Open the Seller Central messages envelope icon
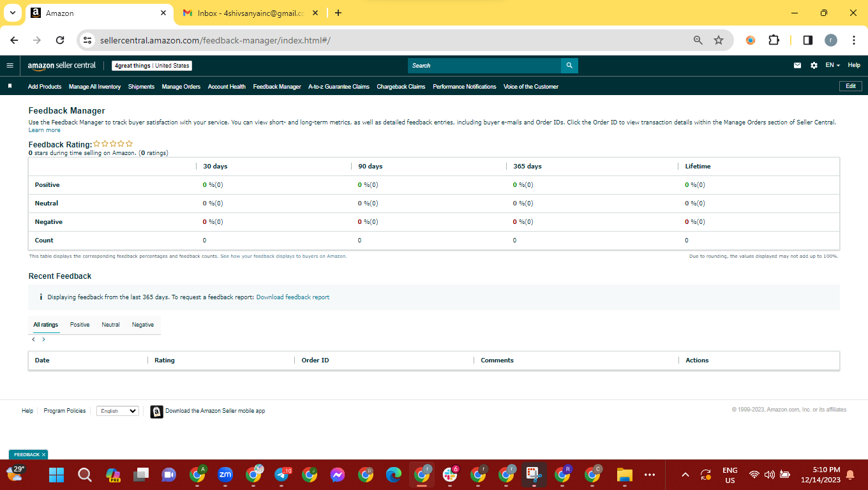868x490 pixels. click(x=797, y=65)
